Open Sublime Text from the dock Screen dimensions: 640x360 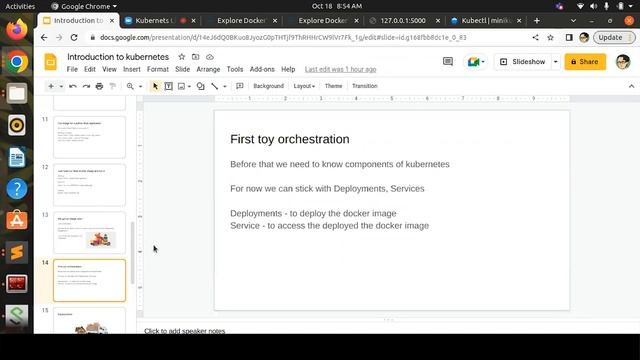tap(17, 252)
